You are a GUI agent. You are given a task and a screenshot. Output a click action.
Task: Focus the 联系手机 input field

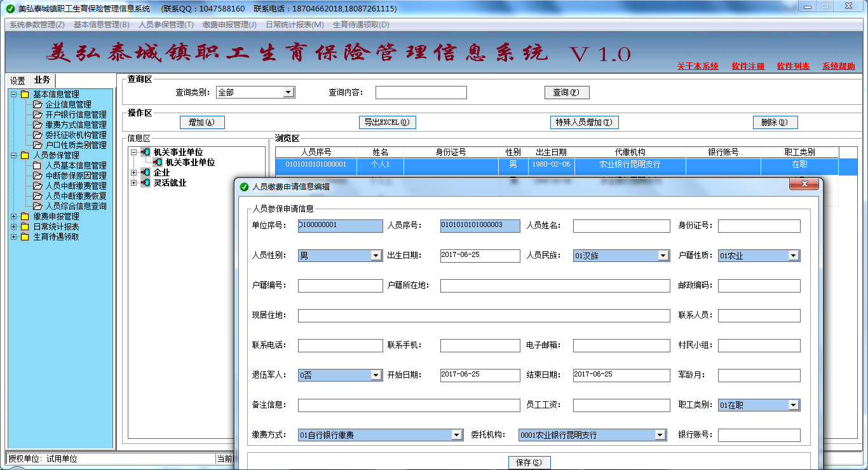tap(480, 345)
